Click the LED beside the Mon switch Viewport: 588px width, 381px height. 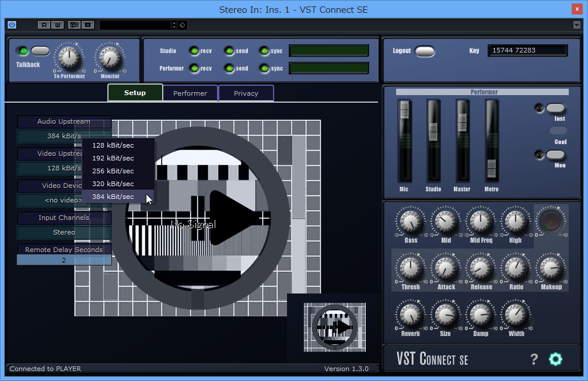pos(539,155)
